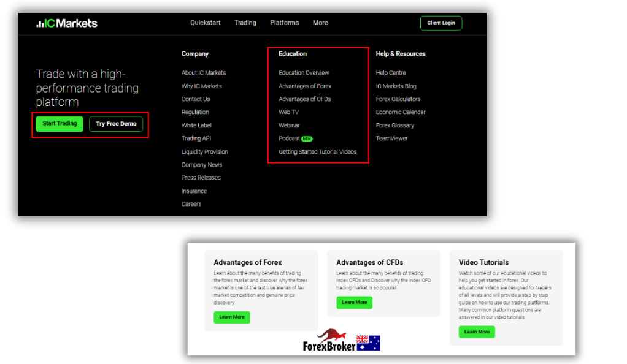627x364 pixels.
Task: View Company News link
Action: [201, 165]
